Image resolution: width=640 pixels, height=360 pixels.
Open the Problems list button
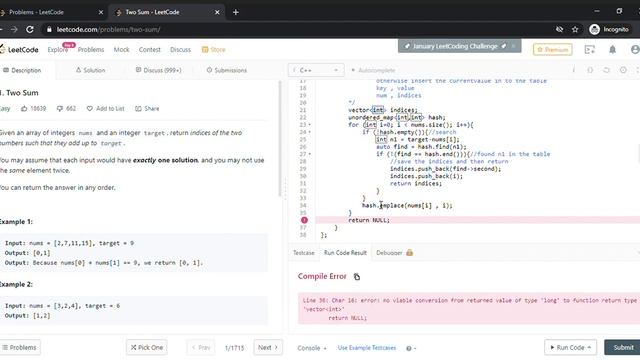(20, 348)
